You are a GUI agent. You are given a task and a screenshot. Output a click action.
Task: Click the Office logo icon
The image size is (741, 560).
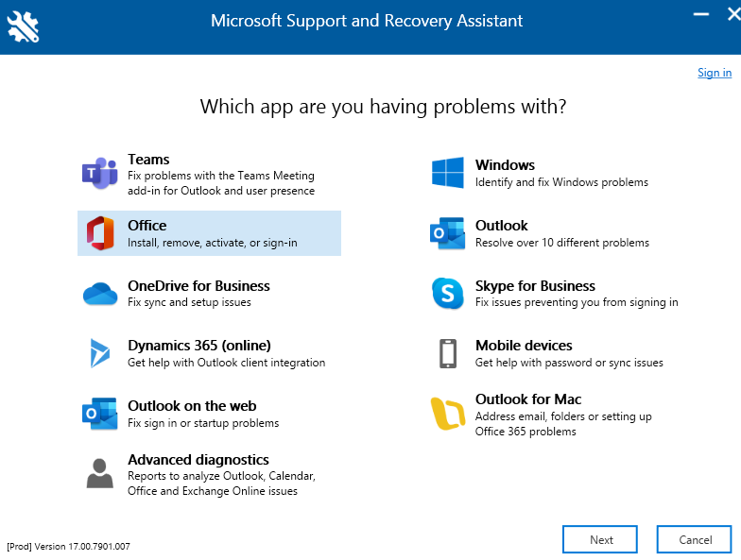click(100, 233)
